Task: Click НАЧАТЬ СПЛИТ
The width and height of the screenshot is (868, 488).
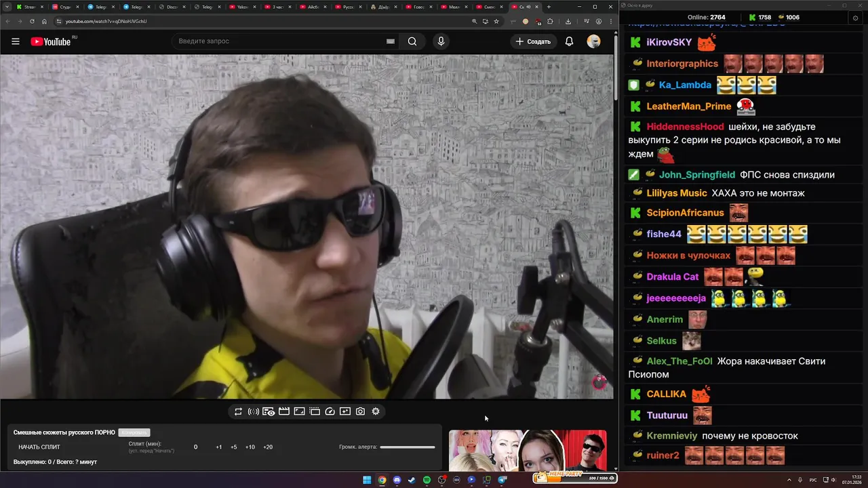Action: click(39, 447)
